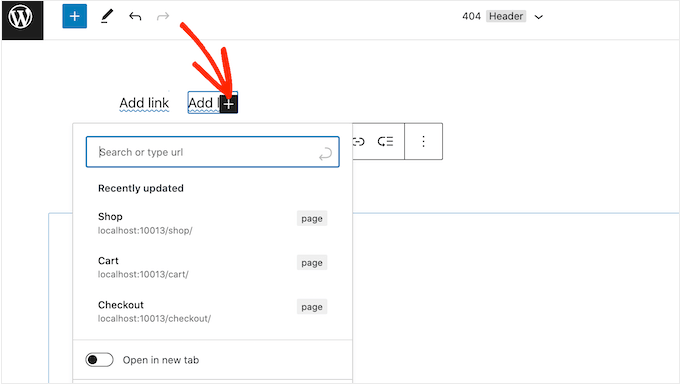Click the 404 Header template title

click(494, 16)
